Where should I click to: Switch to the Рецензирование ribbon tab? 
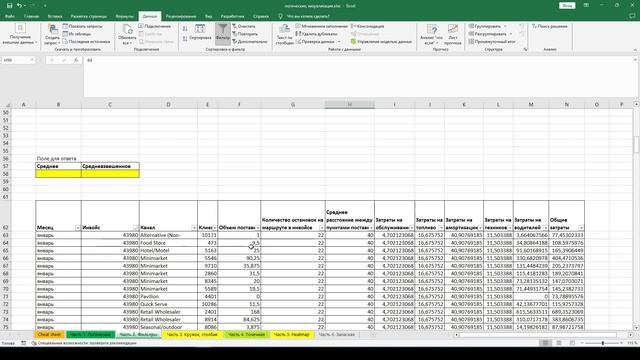(181, 16)
